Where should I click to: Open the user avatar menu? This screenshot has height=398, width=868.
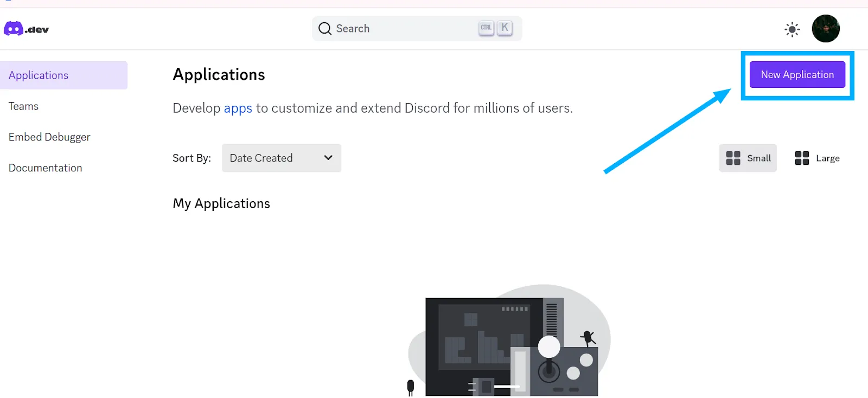(826, 28)
